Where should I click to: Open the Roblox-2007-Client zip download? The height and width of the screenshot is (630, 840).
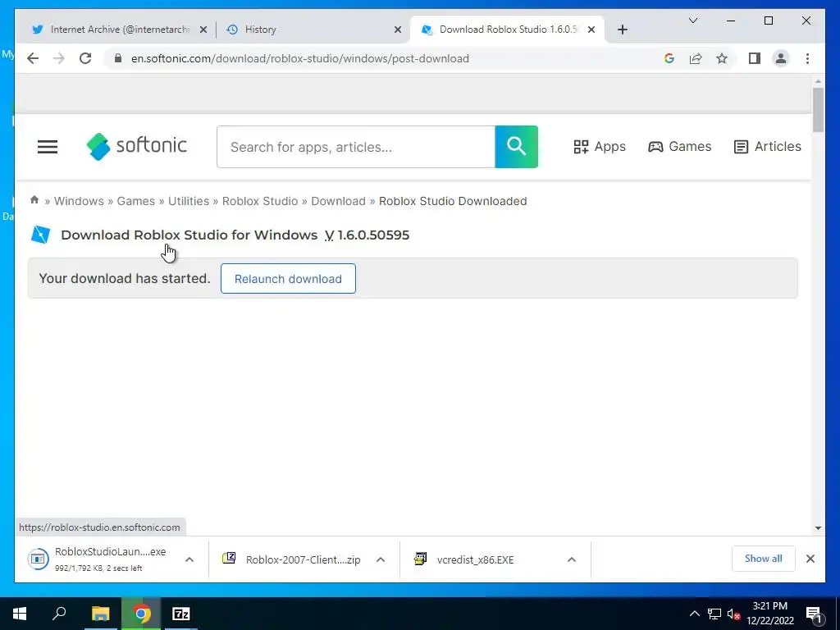[294, 559]
